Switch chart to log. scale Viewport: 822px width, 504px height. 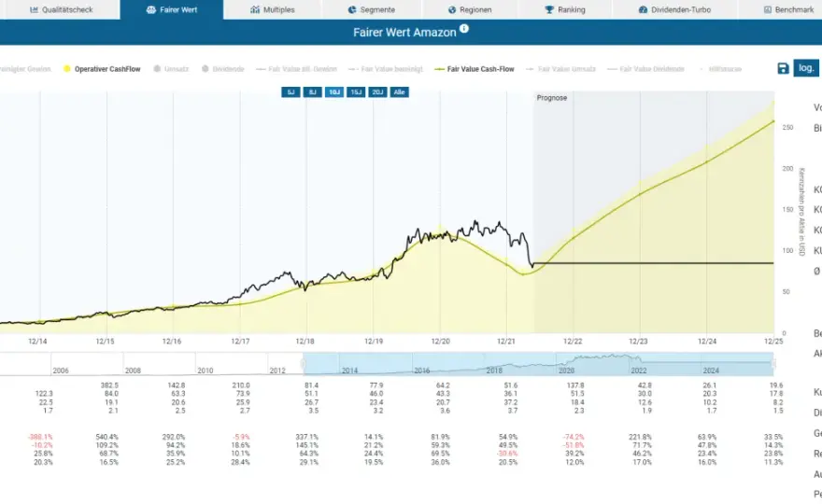806,68
